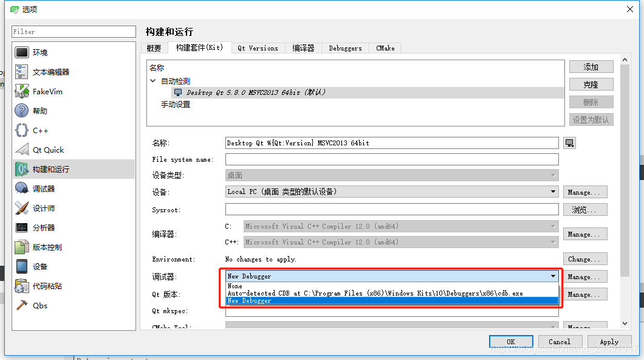The height and width of the screenshot is (360, 644).
Task: Click the File system name field
Action: tap(392, 159)
